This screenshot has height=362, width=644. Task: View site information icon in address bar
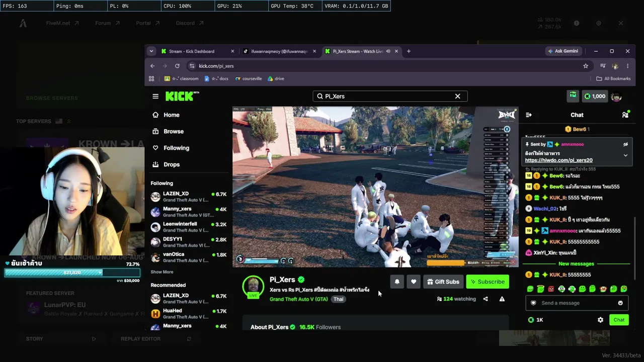tap(192, 66)
